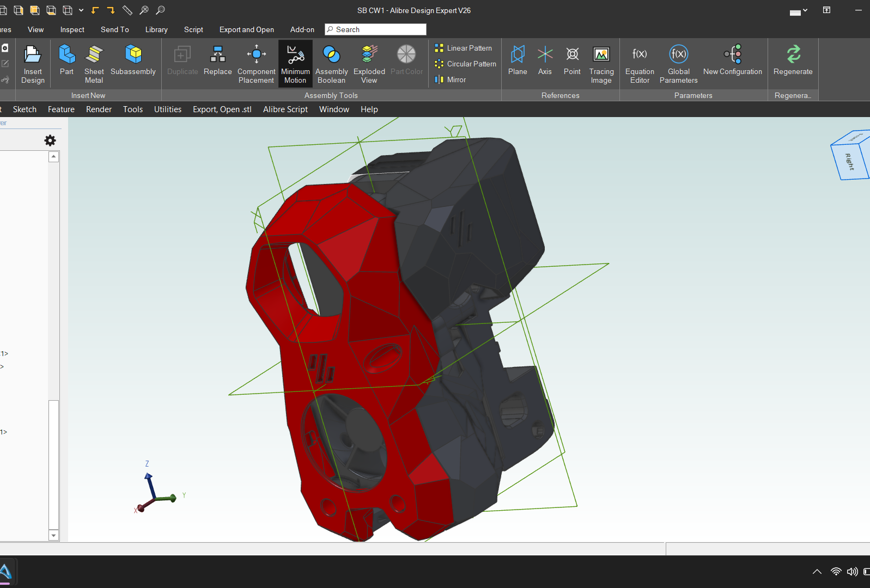Screen dimensions: 870x588
Task: Toggle Minimum Motion mode
Action: pyautogui.click(x=295, y=64)
